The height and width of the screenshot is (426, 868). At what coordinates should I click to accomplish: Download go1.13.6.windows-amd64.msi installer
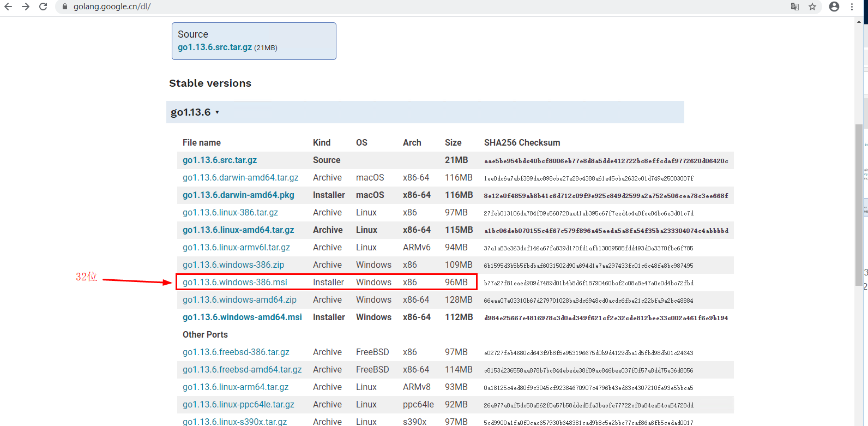[242, 317]
